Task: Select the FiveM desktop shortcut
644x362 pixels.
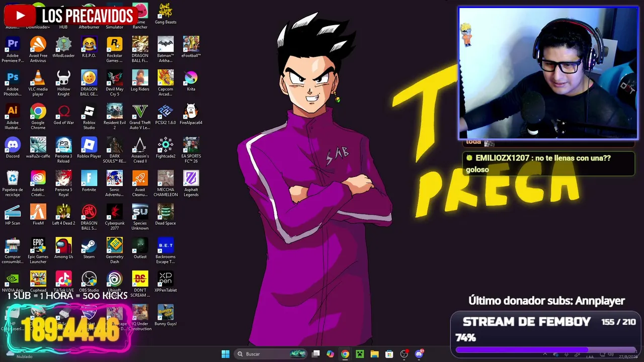Action: coord(38,215)
